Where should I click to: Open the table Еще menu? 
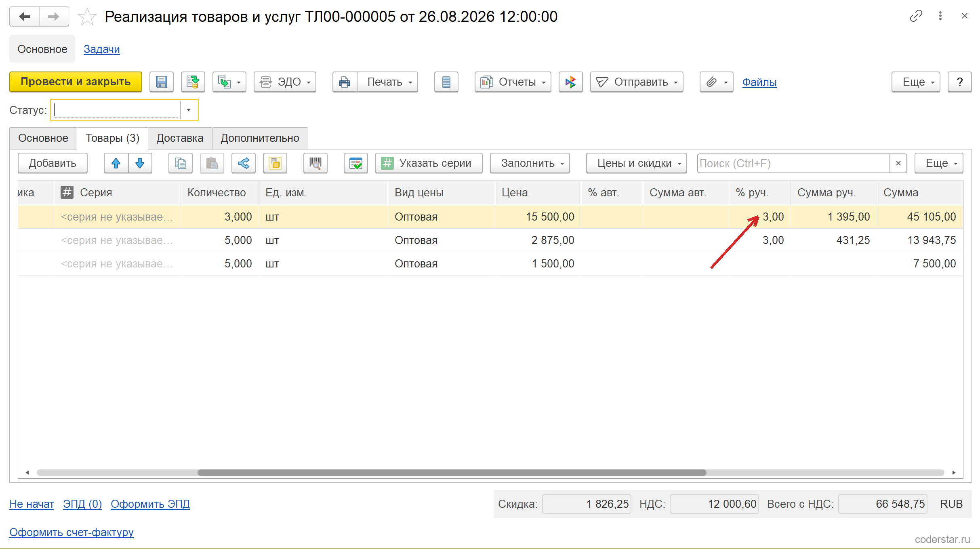(x=939, y=163)
